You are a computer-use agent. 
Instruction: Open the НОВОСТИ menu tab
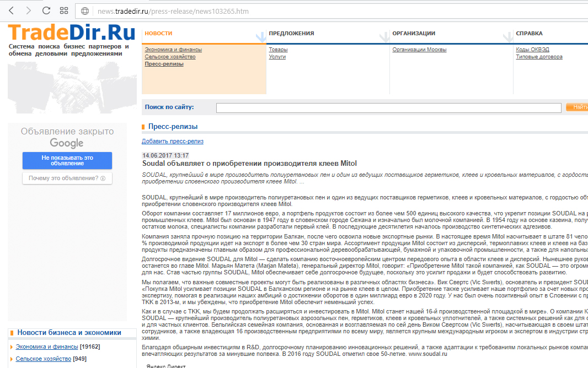pyautogui.click(x=158, y=33)
